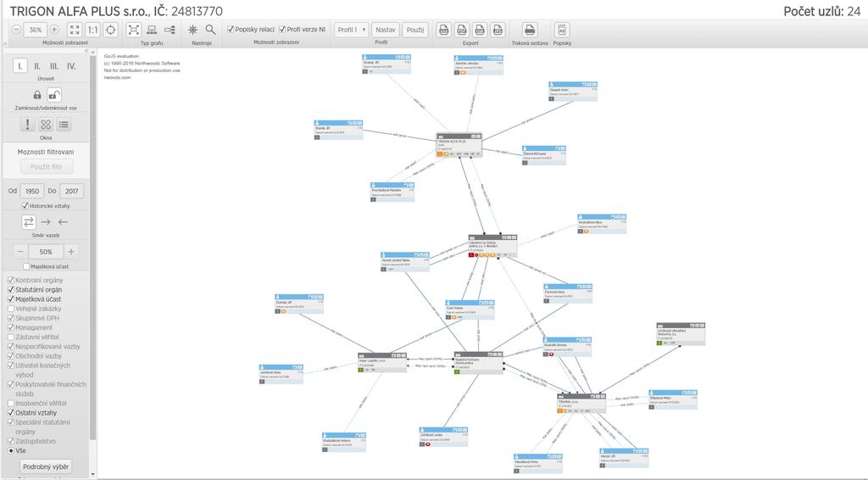Click the Od year field 1950
Viewport: 868px width, 480px height.
(x=32, y=191)
